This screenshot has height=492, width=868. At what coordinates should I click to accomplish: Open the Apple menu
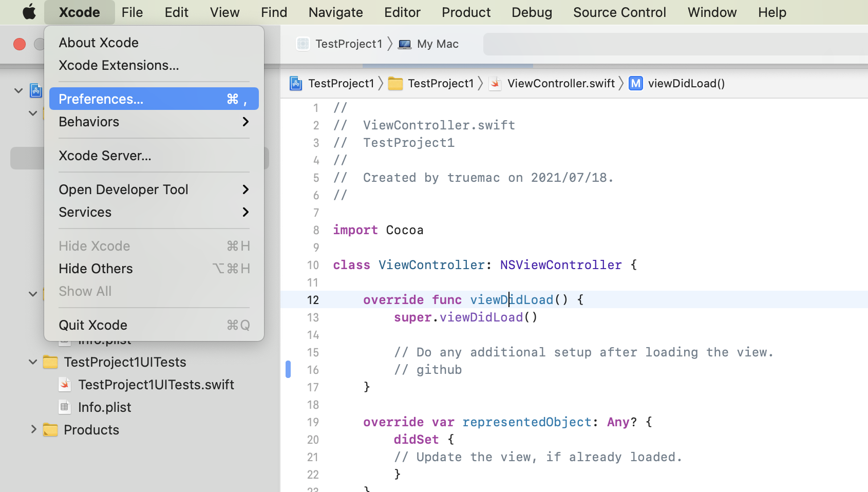pos(29,12)
